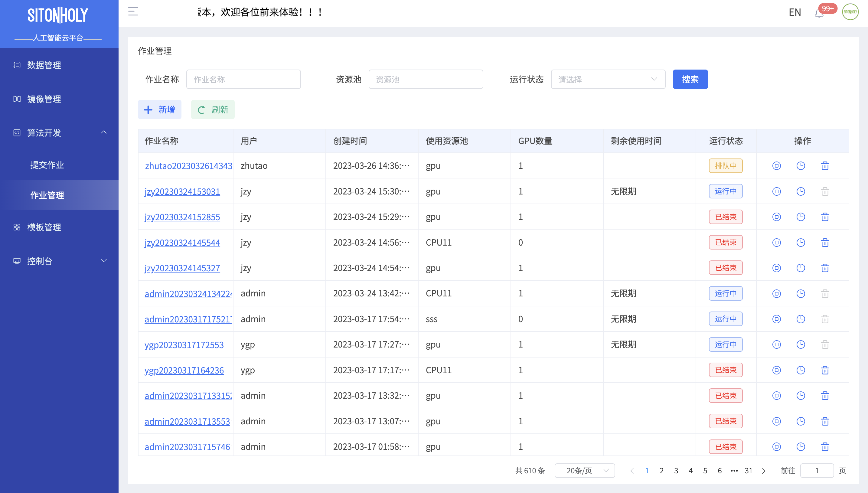Click stop icon for jzy20230324153031

point(776,191)
